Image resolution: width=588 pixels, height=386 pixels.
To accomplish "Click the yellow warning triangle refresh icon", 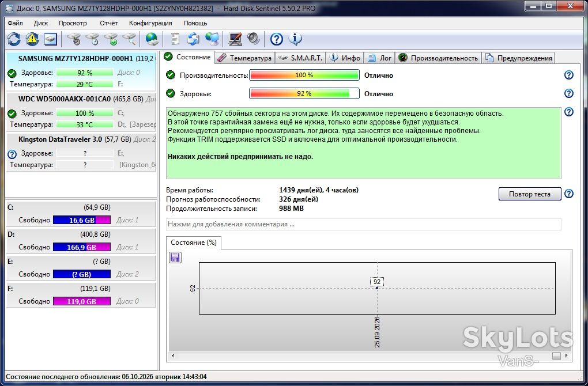I will [32, 39].
